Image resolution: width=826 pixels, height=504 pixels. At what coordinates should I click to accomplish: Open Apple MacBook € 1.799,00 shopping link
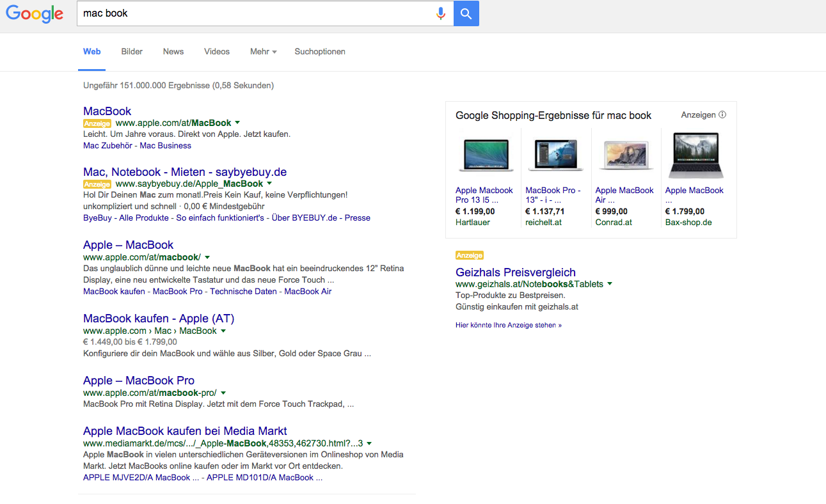click(x=694, y=195)
